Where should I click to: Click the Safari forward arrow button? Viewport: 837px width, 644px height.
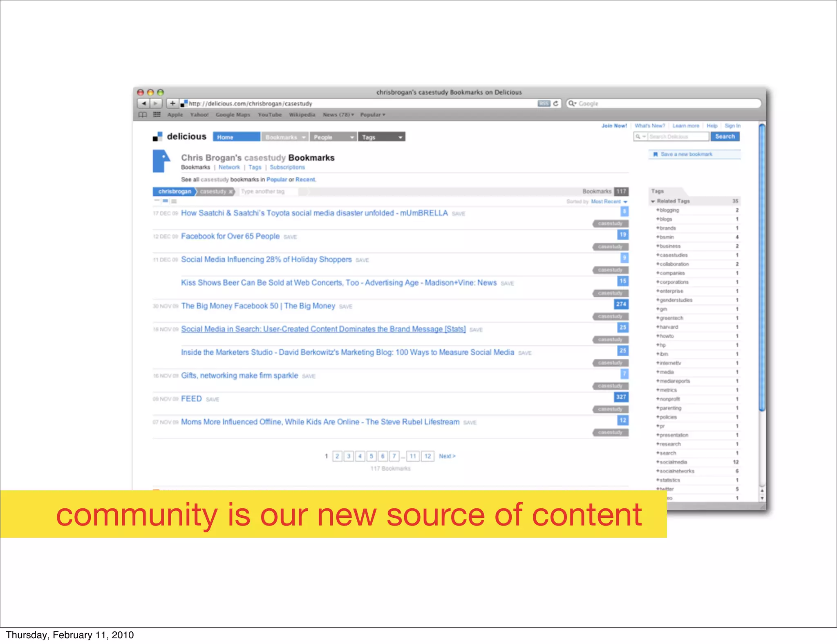156,103
